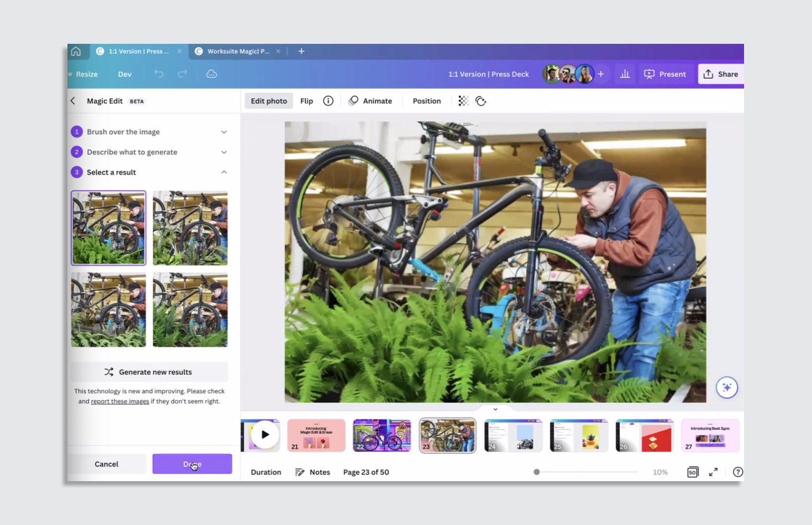
Task: Open grid view page count icon
Action: [692, 472]
